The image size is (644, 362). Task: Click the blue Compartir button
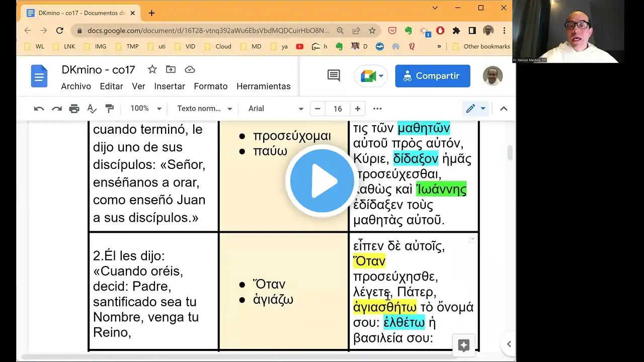[x=433, y=76]
